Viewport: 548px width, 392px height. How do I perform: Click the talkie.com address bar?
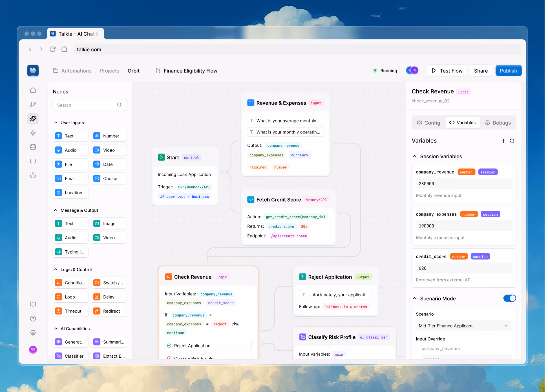298,49
